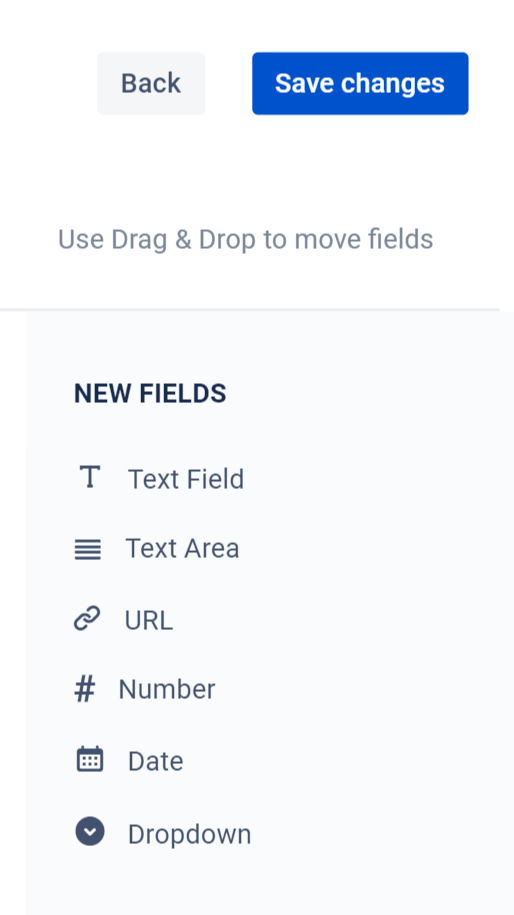Click the Dropdown circled chevron icon

pyautogui.click(x=90, y=831)
